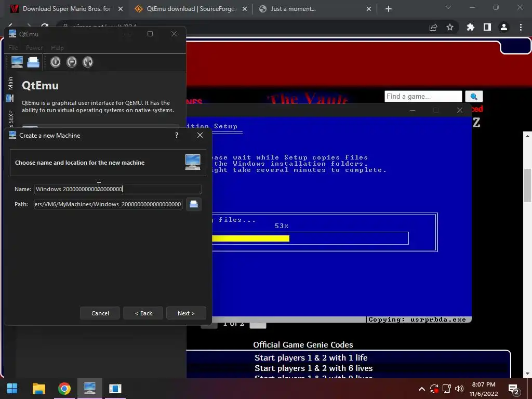Open Chrome tab search dropdown chevron

pos(448,7)
